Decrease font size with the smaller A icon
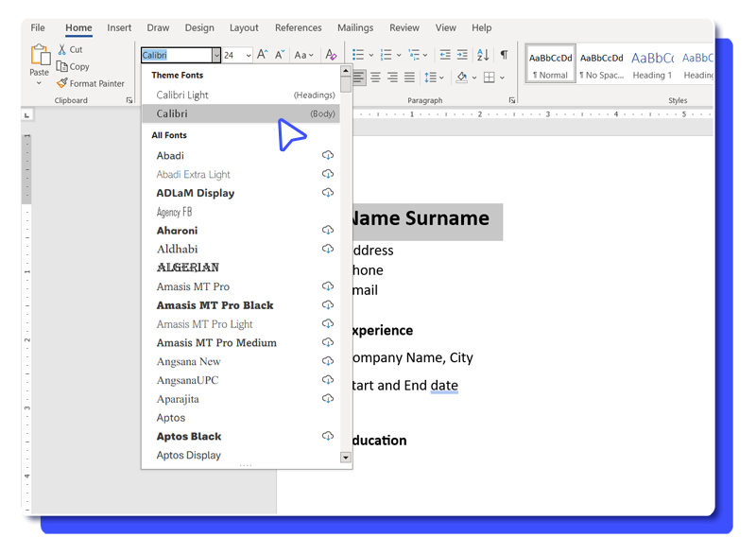Screen dimensions: 756x554 point(280,55)
